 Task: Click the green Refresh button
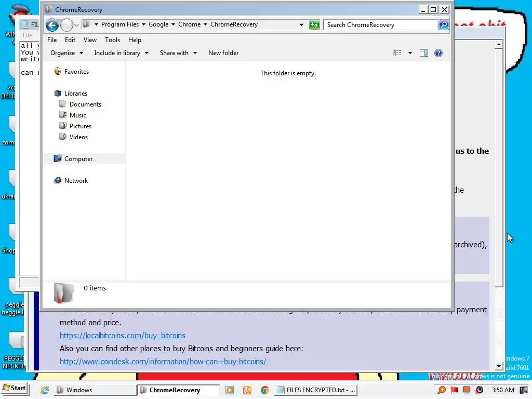pos(314,25)
